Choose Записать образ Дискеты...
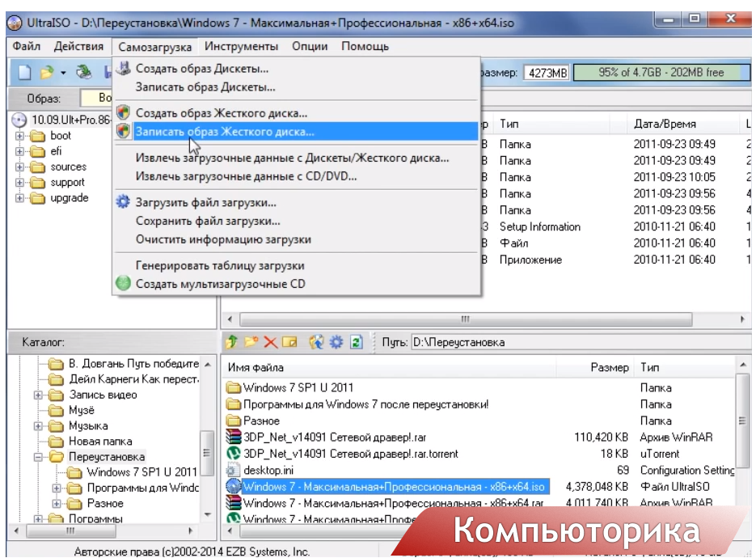Viewport: 756px width, 558px height. (x=297, y=87)
